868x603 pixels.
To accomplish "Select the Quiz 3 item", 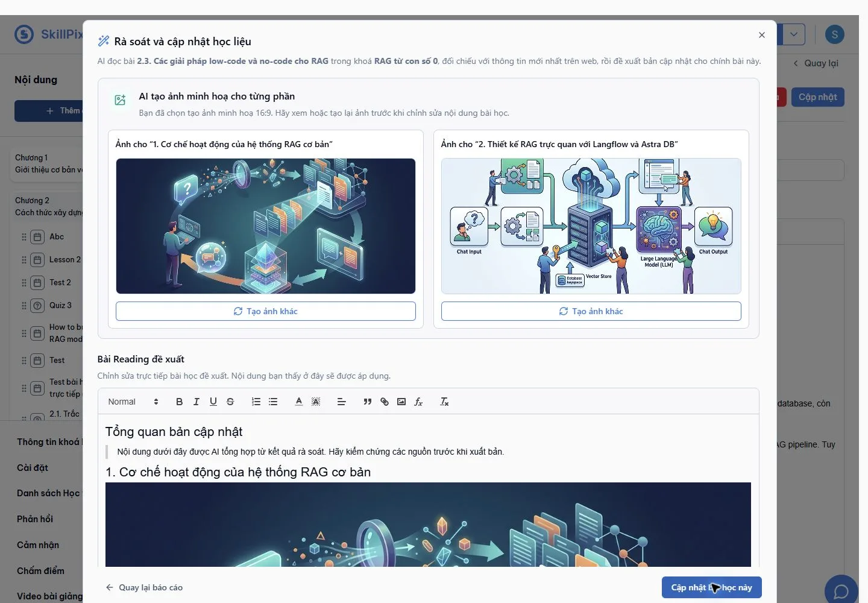I will 60,306.
